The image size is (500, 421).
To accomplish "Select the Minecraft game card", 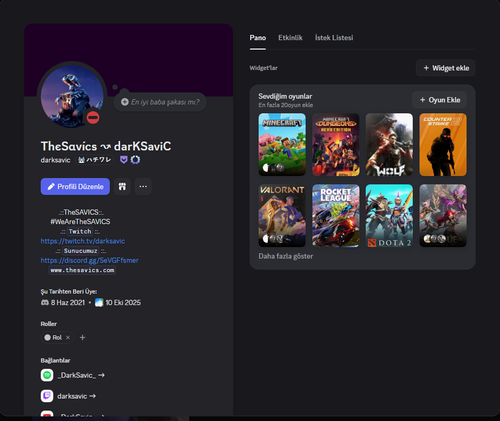I will 282,145.
